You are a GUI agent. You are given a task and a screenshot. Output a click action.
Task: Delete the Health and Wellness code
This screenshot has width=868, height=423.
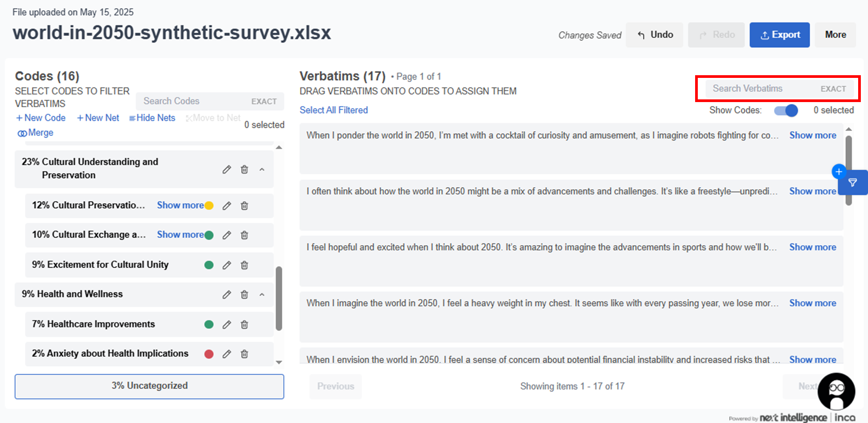tap(244, 295)
